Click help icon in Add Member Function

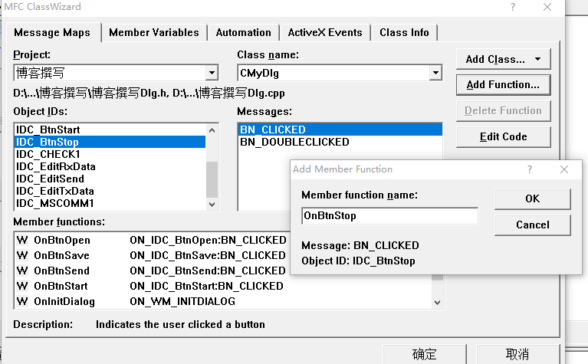tap(530, 169)
